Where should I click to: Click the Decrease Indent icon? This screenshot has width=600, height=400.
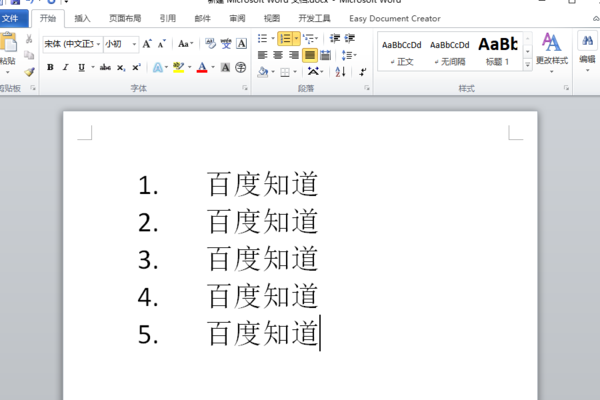[x=335, y=38]
